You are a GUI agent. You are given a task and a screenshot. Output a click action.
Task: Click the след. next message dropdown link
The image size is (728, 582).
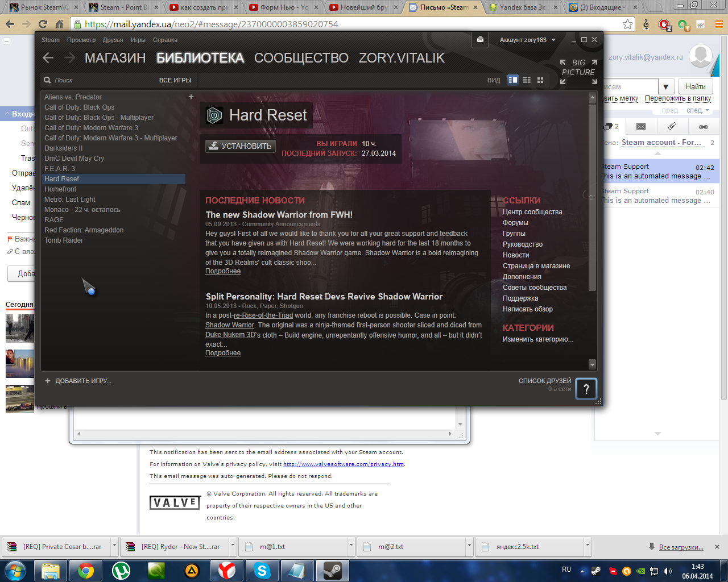tap(698, 110)
